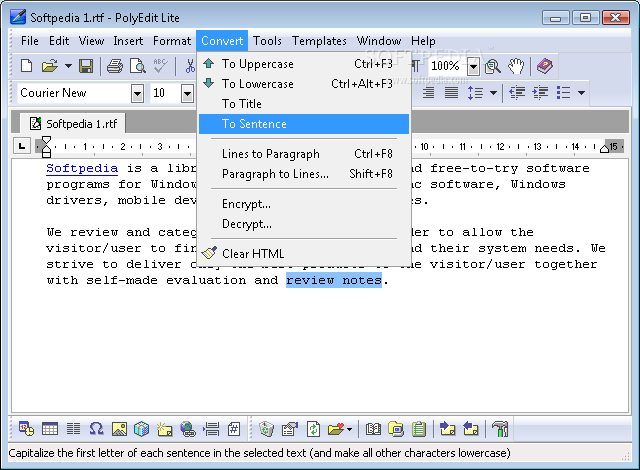Screen dimensions: 640x470
Task: Insert a picture with the image icon
Action: [119, 429]
